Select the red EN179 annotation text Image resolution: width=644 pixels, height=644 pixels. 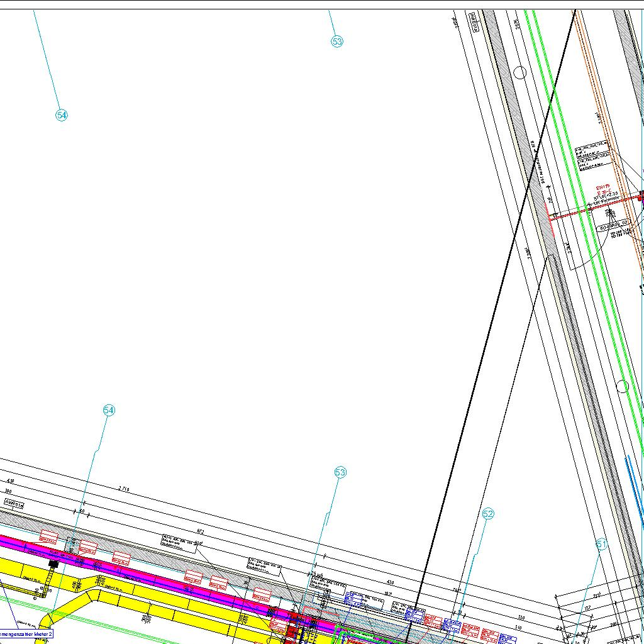(x=604, y=188)
